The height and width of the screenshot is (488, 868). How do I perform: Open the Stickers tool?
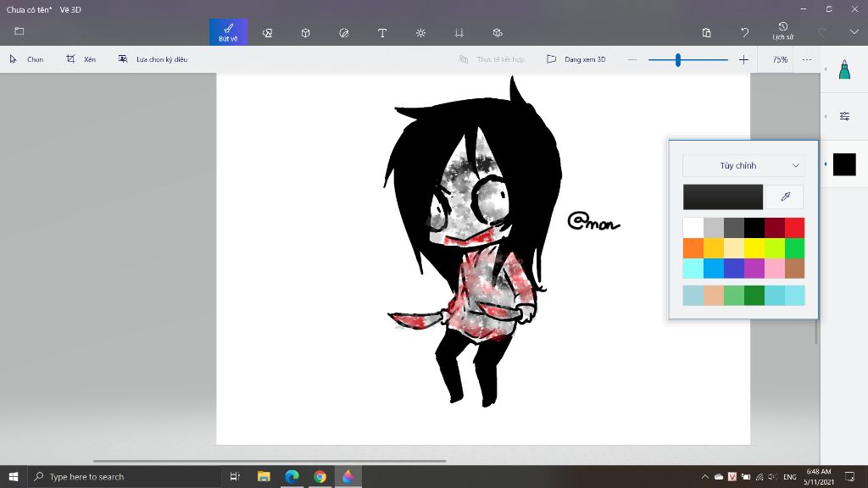(x=344, y=33)
